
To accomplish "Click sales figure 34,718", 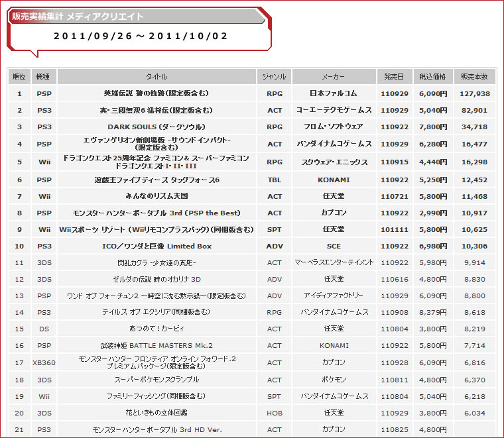I will coord(474,127).
